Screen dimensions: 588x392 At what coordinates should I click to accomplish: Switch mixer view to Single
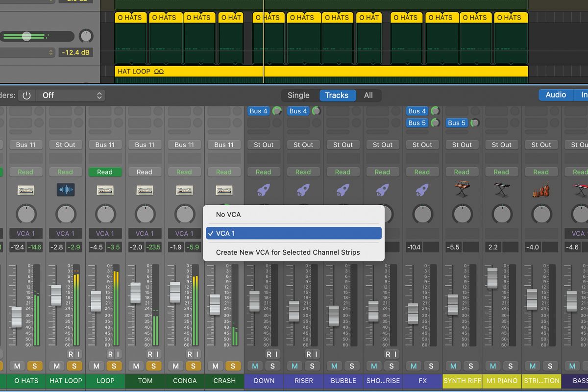coord(298,96)
